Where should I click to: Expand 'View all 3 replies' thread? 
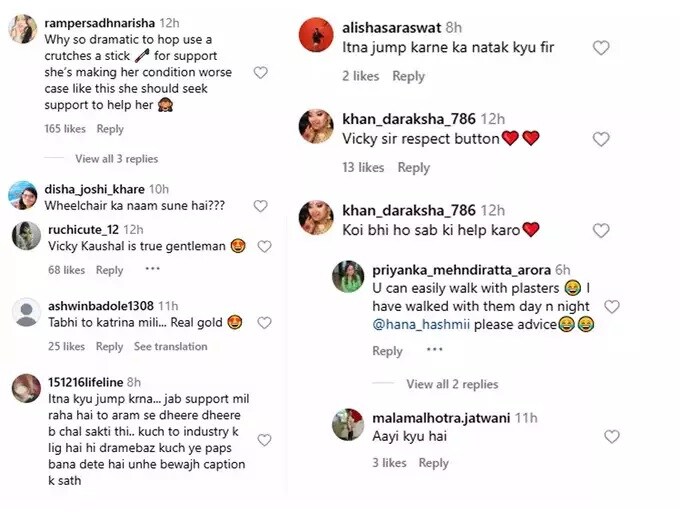pyautogui.click(x=116, y=159)
